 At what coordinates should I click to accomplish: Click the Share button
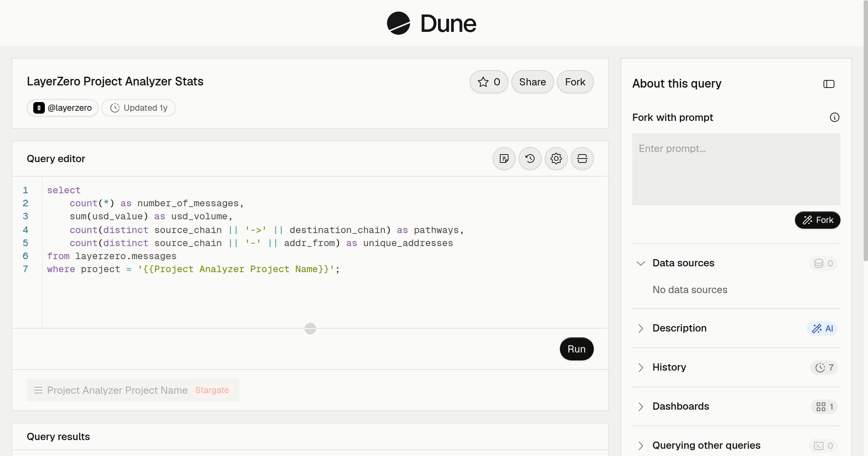pyautogui.click(x=532, y=82)
